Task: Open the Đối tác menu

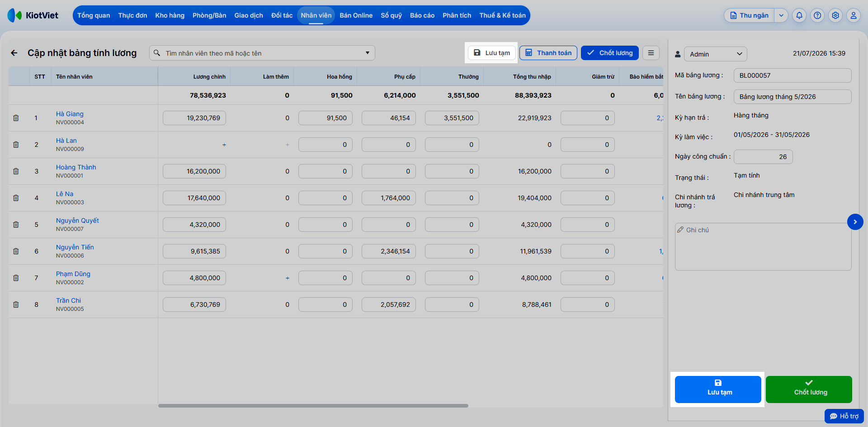Action: coord(282,15)
